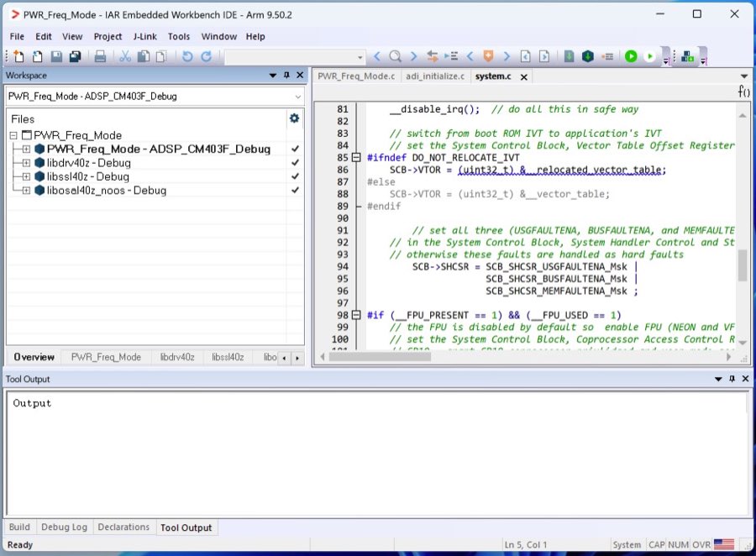Select the libdrv40z workspace tab
The width and height of the screenshot is (756, 556).
[x=177, y=357]
